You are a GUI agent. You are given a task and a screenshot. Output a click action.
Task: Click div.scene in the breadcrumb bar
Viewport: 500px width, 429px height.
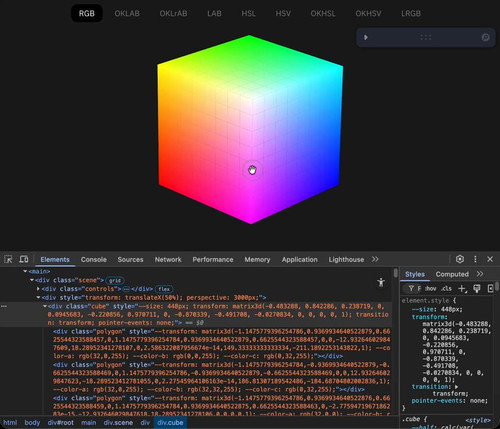(118, 423)
